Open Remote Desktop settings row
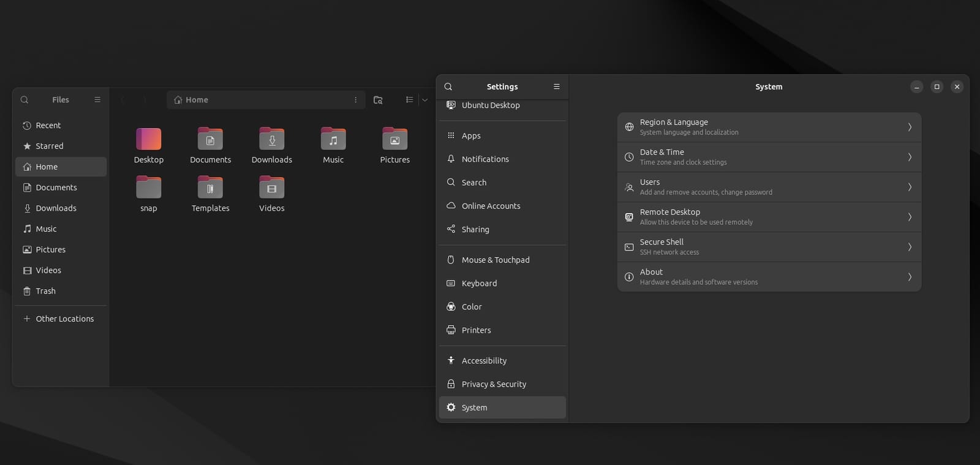 click(x=769, y=217)
